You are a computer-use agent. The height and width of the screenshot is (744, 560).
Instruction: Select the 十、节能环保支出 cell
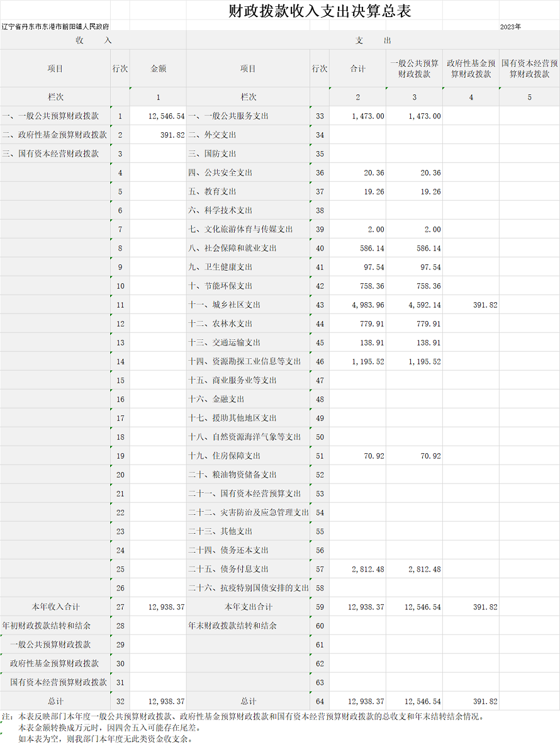click(248, 286)
